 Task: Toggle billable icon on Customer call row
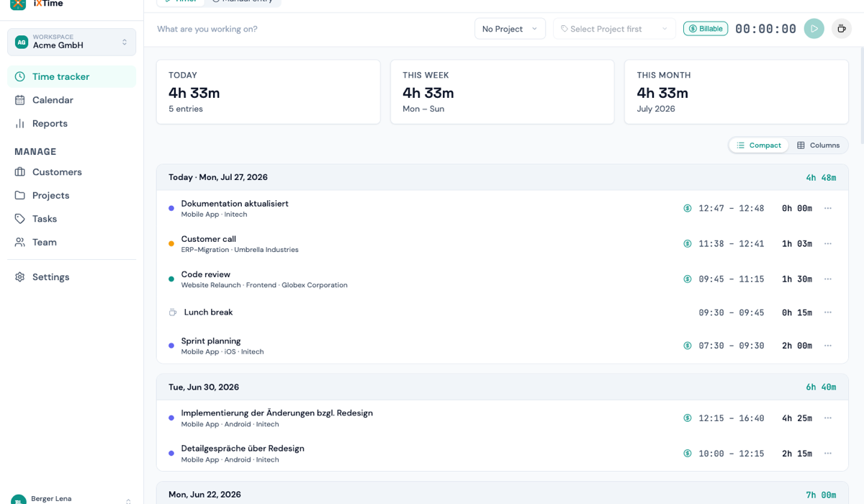pos(688,243)
